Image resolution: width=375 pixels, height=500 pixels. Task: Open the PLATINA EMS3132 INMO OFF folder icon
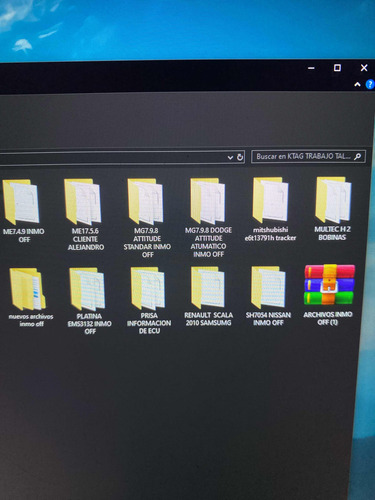pos(87,289)
